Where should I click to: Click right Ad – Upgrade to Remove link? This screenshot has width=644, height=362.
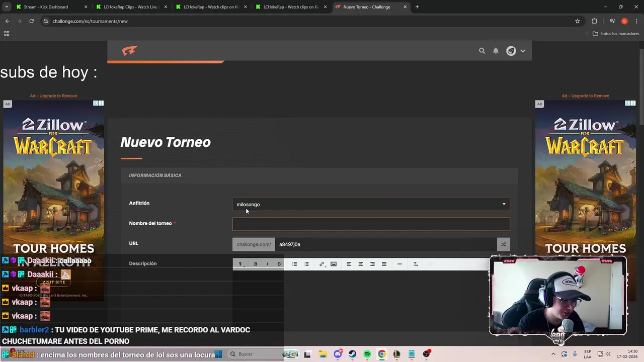(x=586, y=96)
